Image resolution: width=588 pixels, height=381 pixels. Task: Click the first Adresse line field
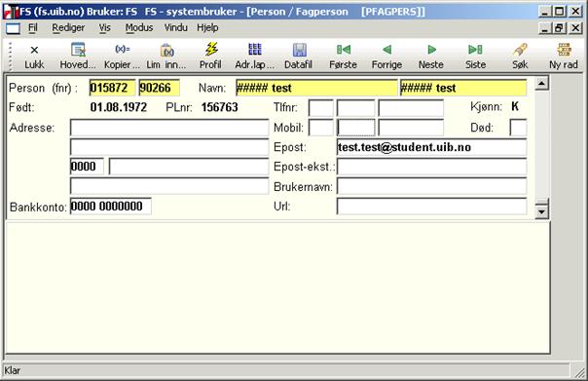coord(169,128)
